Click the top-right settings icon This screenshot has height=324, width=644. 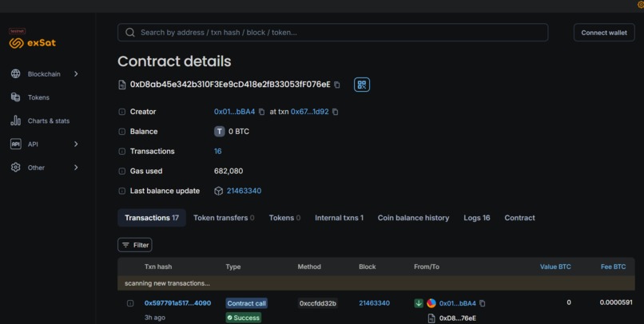[x=641, y=5]
